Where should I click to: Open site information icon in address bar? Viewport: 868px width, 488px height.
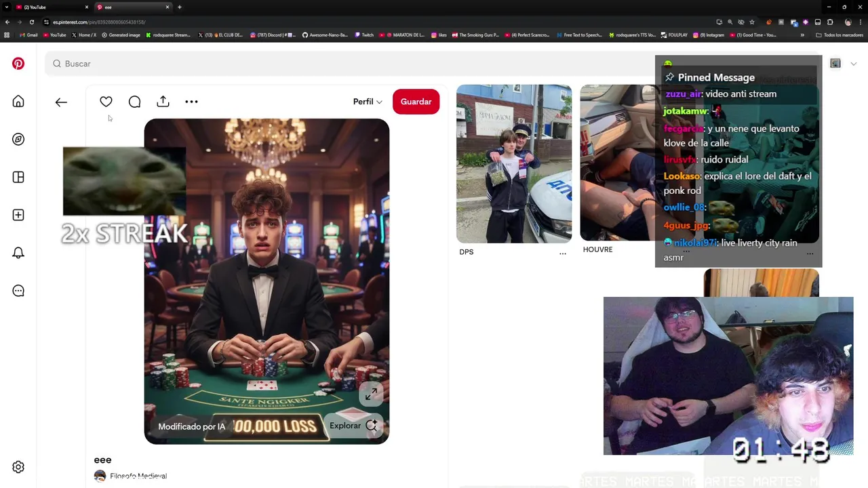[x=47, y=22]
